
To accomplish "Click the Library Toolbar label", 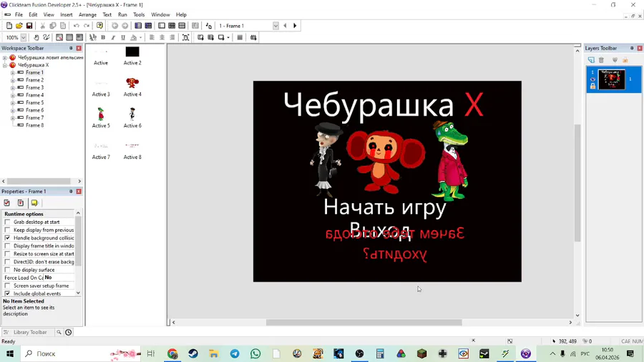I will pos(30,332).
